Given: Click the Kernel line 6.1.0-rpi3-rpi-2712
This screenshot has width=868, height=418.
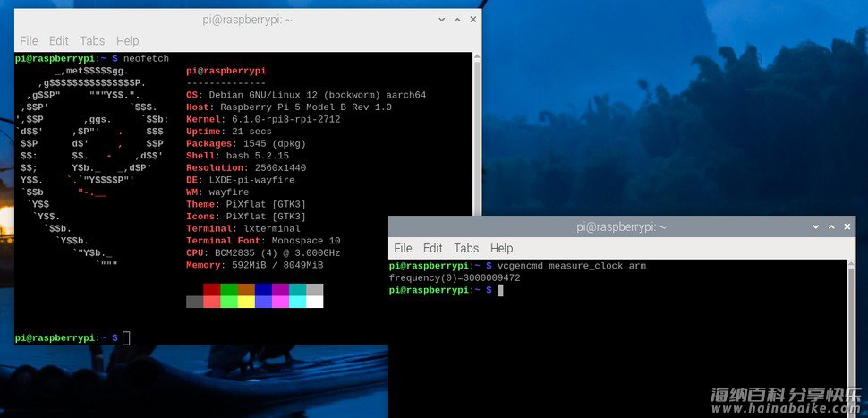Looking at the screenshot, I should click(263, 120).
